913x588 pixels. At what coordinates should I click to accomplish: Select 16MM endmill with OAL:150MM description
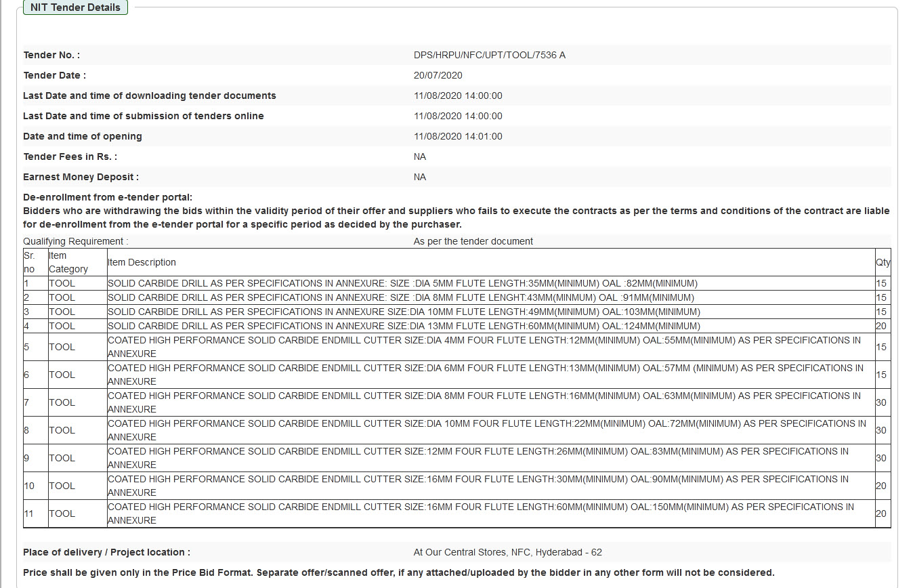click(x=481, y=513)
